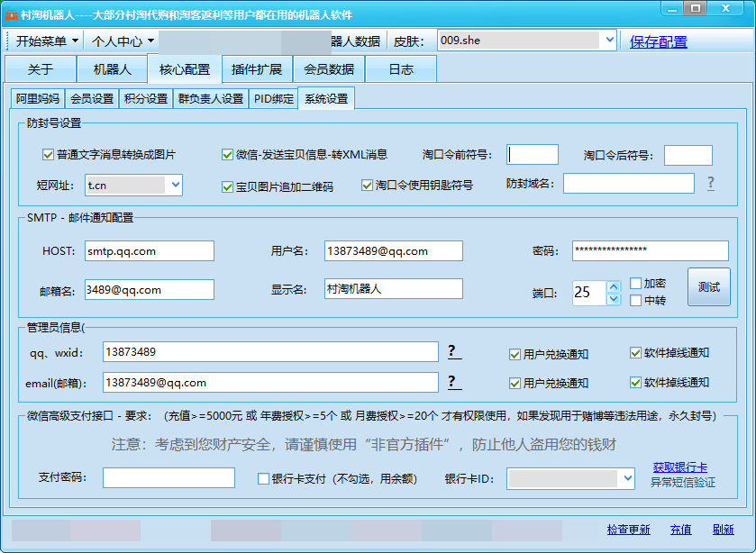
Task: Expand the 皮肤 skin selector dropdown
Action: (609, 41)
